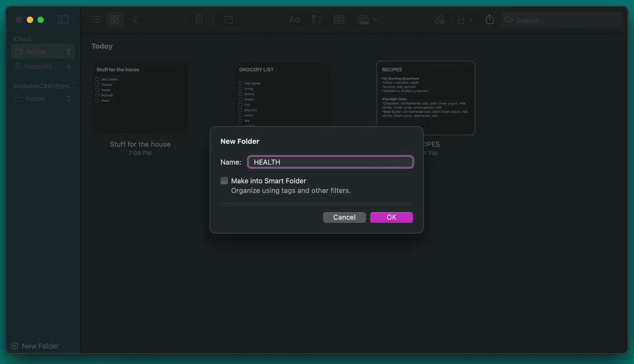Open the Recently Deleted folder

click(43, 66)
